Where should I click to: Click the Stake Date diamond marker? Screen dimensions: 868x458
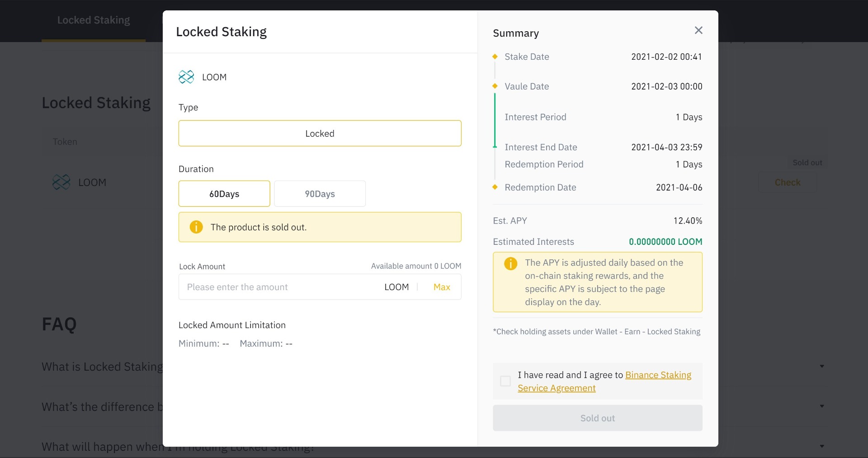pyautogui.click(x=495, y=57)
